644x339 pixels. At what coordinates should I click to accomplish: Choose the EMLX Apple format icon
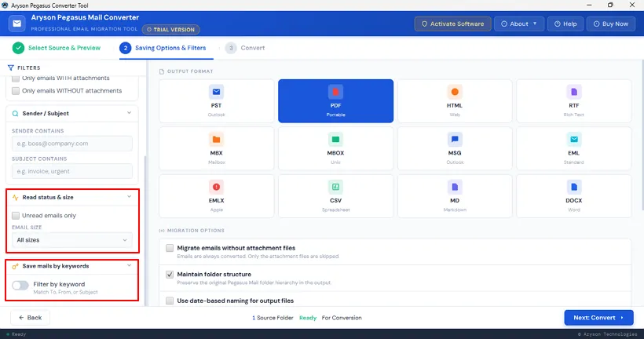[217, 187]
